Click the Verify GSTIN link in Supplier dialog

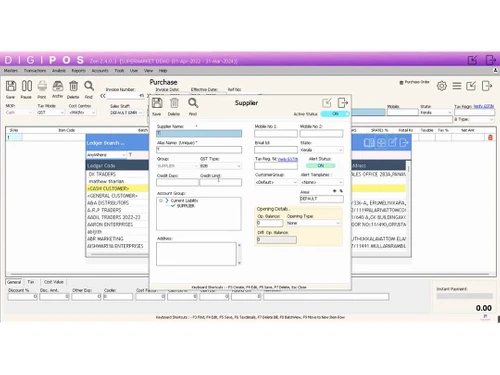tap(287, 159)
